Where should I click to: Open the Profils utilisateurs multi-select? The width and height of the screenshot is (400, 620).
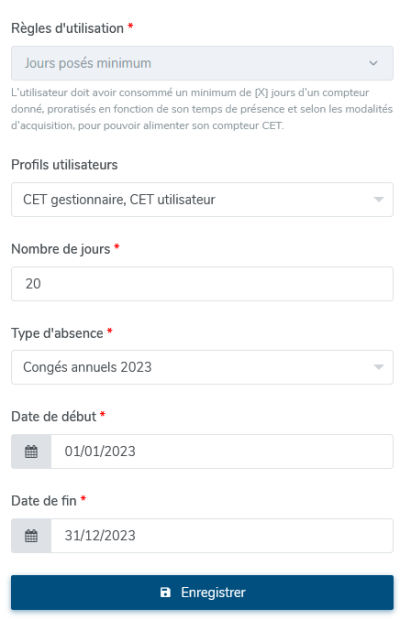coord(202,200)
